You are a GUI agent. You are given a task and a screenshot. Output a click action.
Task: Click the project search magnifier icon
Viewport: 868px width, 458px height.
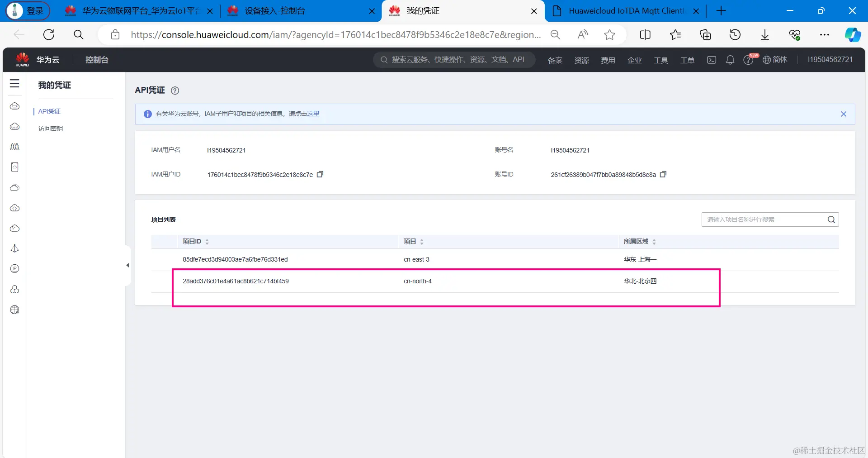coord(831,219)
